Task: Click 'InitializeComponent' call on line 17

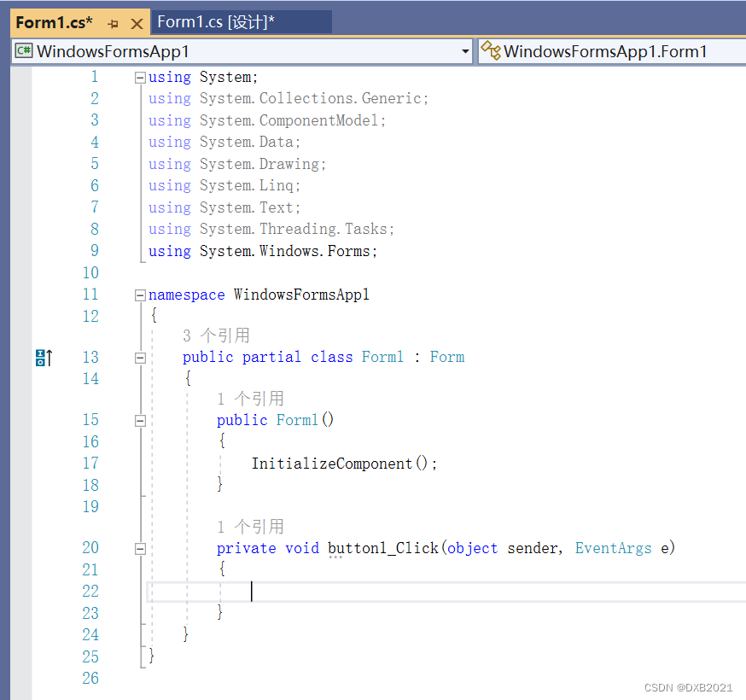Action: click(332, 464)
